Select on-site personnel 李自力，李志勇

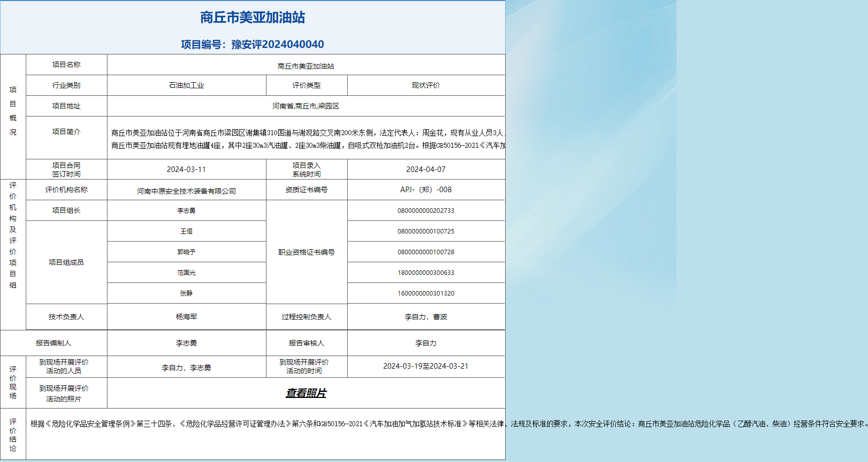tap(186, 368)
